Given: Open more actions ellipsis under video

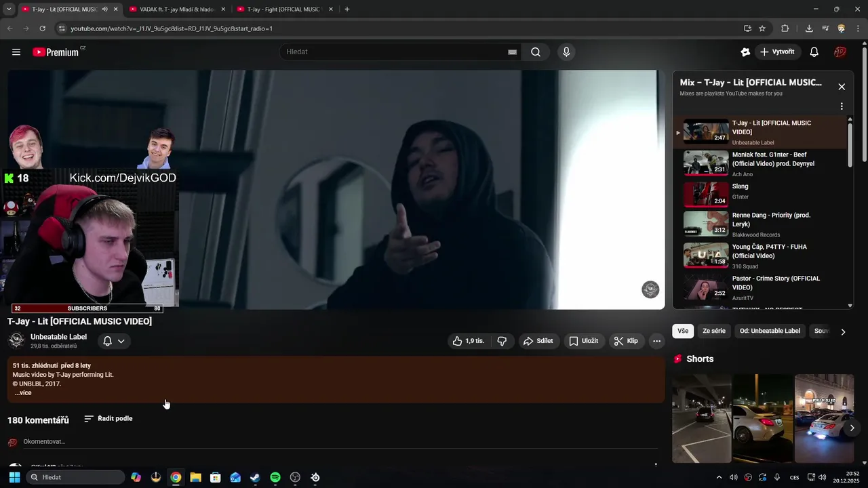Looking at the screenshot, I should click(x=656, y=341).
